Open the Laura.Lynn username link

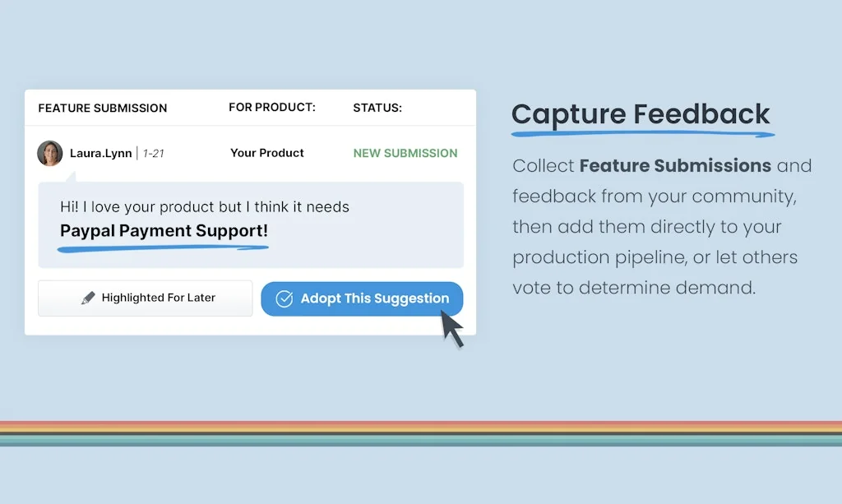(100, 154)
